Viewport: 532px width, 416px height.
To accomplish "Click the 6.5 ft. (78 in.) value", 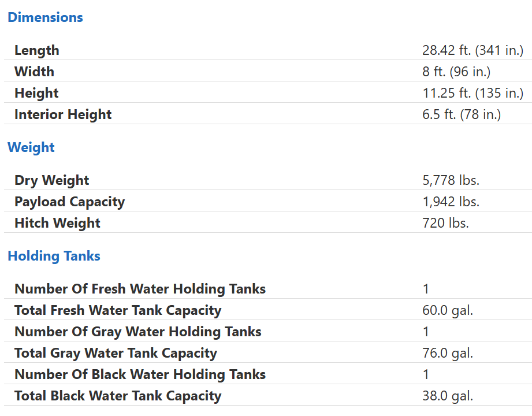I will 461,114.
